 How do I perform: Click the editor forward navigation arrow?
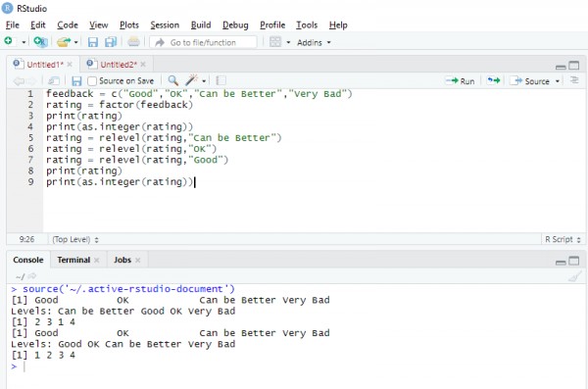pyautogui.click(x=30, y=81)
